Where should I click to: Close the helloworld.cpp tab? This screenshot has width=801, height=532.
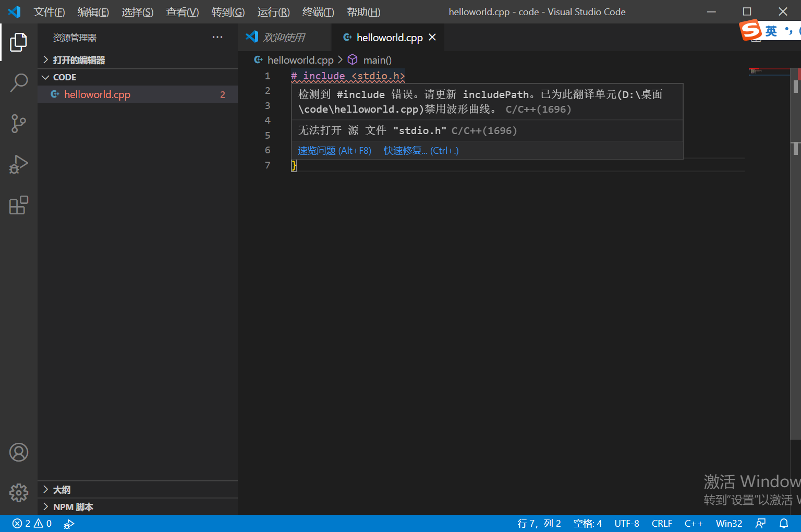tap(432, 37)
